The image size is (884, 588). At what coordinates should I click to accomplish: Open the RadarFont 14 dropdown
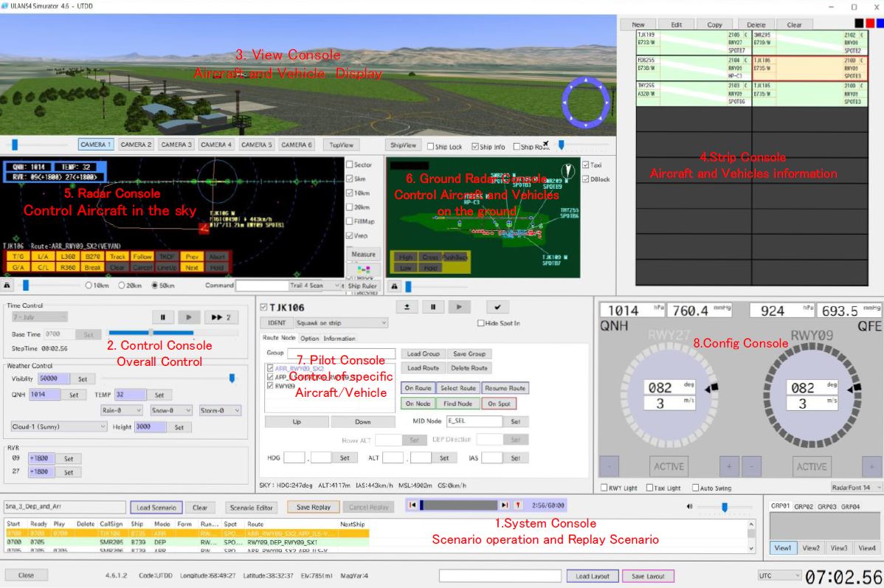[x=856, y=487]
